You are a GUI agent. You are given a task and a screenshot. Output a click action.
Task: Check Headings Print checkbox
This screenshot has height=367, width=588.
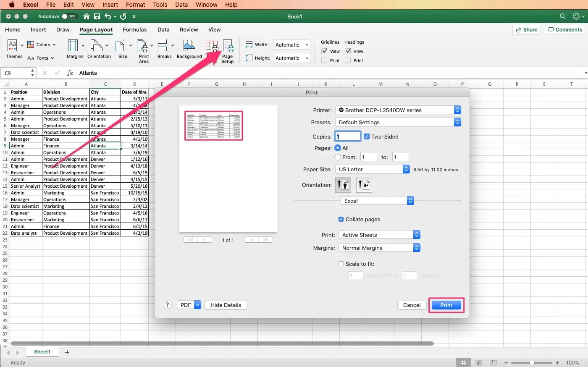[x=348, y=60]
